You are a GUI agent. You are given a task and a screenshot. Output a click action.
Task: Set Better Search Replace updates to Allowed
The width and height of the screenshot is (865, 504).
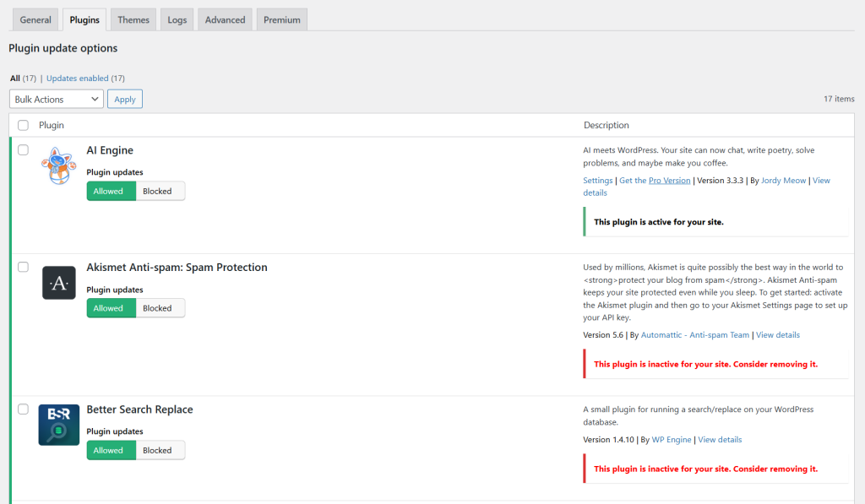pyautogui.click(x=111, y=451)
